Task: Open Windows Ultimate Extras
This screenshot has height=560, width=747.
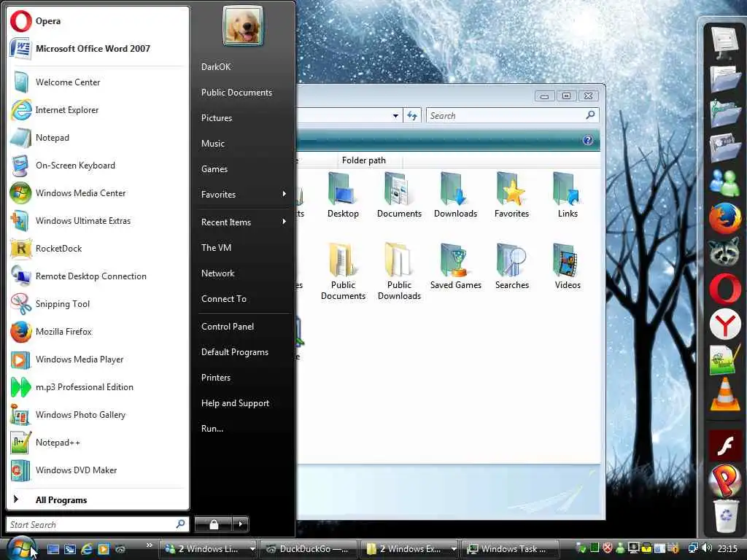Action: [x=98, y=221]
